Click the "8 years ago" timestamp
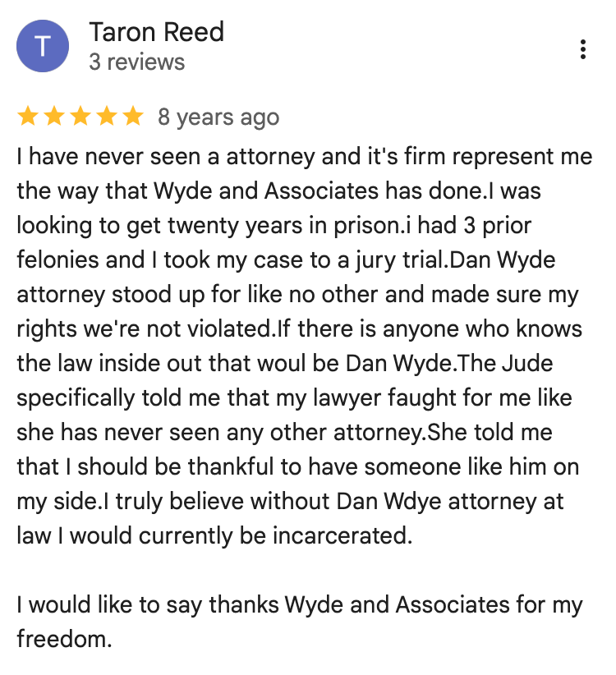The image size is (616, 675). pos(218,117)
